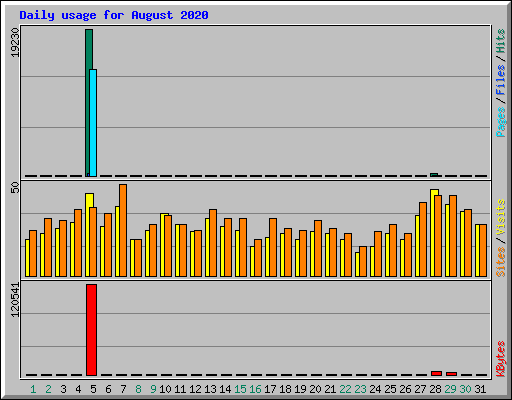Click the orange Sites bar for day 29

point(453,236)
